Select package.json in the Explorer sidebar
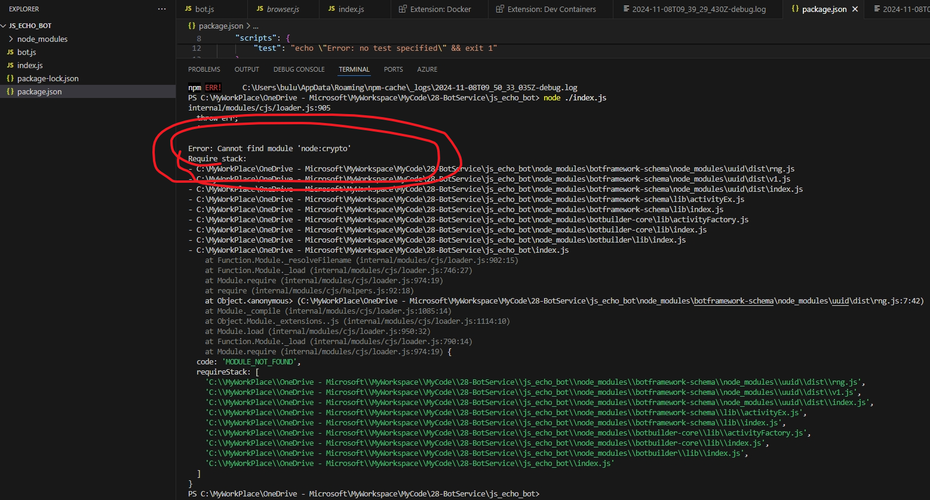 [39, 92]
